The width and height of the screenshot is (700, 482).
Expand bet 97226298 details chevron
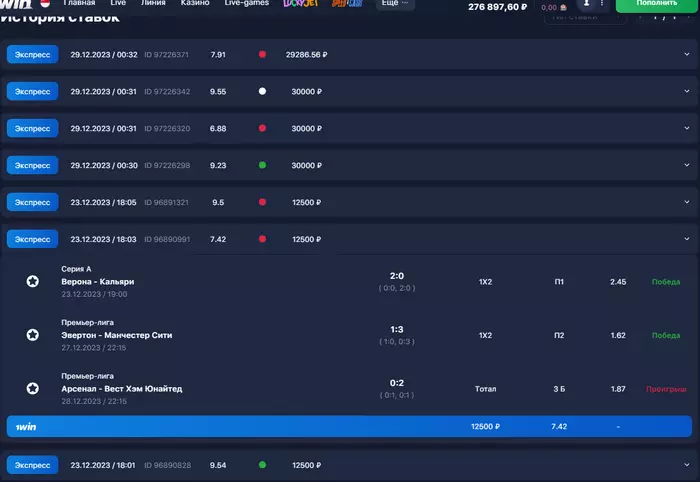click(687, 165)
